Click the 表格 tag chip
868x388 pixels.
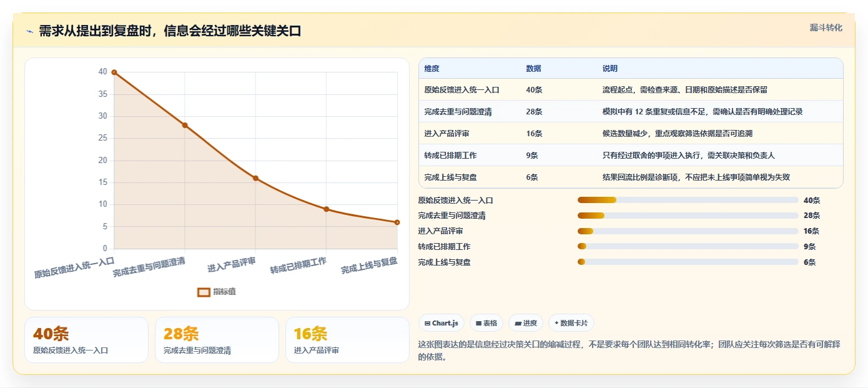[x=486, y=323]
